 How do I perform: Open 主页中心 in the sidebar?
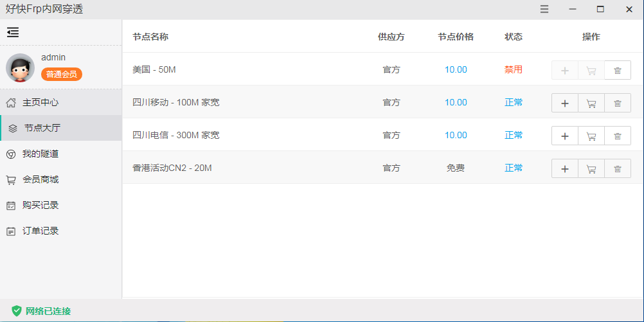tap(40, 102)
